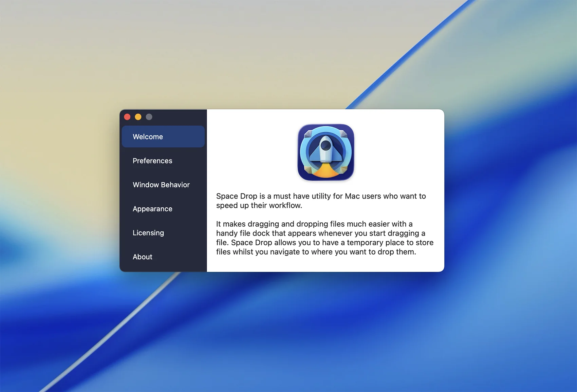Click the dark title bar beside window buttons
Image resolution: width=577 pixels, height=392 pixels.
tap(180, 117)
